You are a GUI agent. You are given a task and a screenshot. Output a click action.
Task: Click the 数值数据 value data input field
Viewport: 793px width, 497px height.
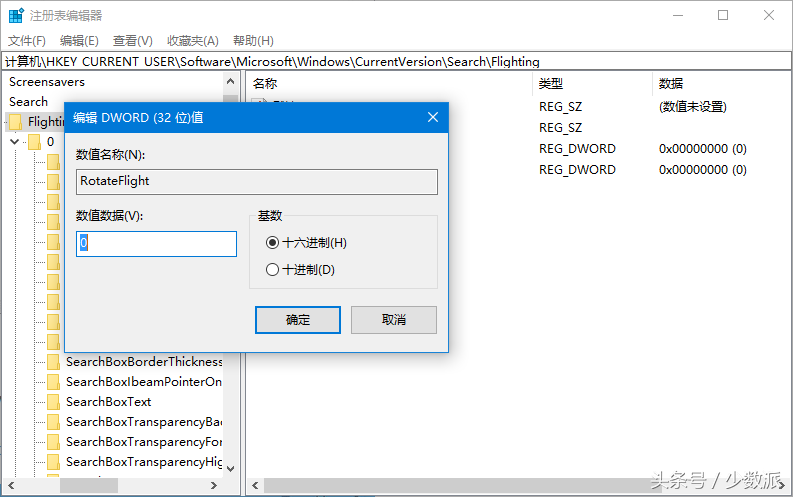157,243
